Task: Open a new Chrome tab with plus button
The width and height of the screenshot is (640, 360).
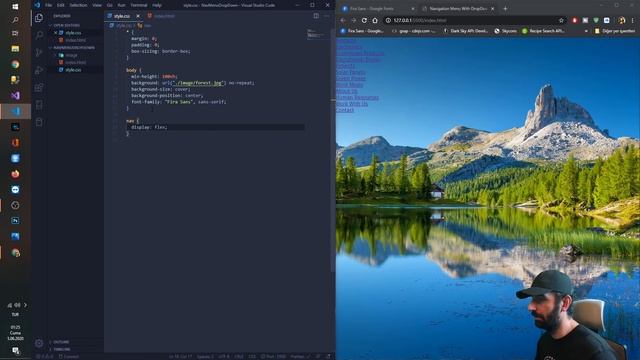Action: pos(505,9)
